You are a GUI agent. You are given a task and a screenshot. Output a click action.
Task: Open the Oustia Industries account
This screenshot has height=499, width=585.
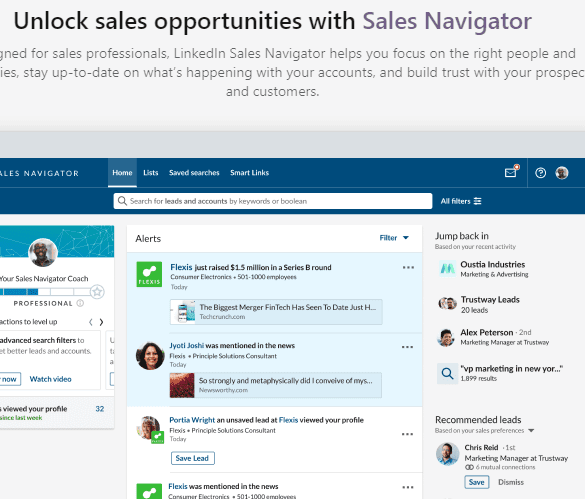point(492,265)
